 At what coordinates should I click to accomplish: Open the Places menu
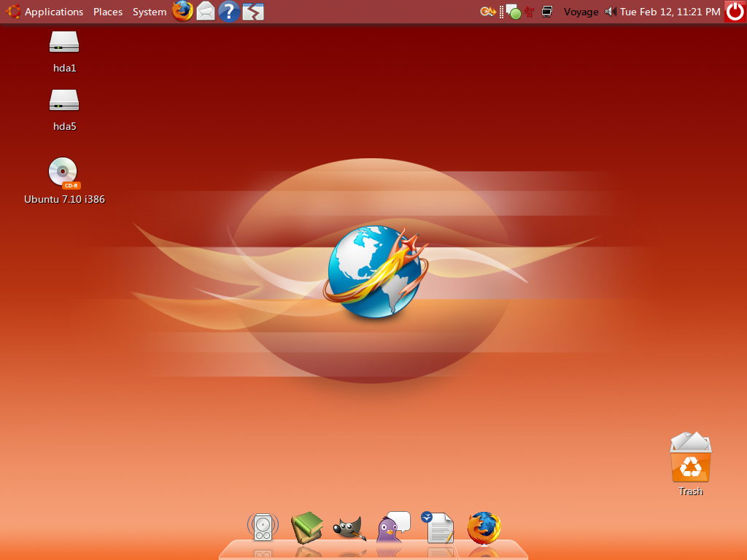point(108,12)
